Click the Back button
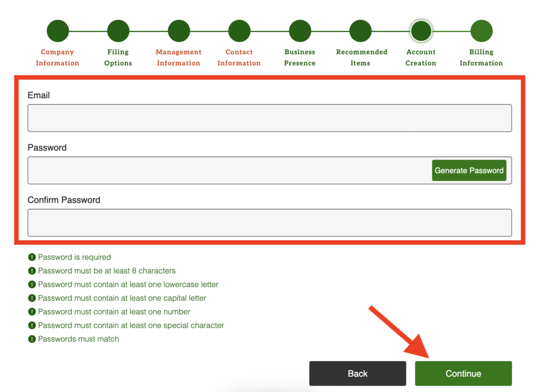 [x=358, y=373]
